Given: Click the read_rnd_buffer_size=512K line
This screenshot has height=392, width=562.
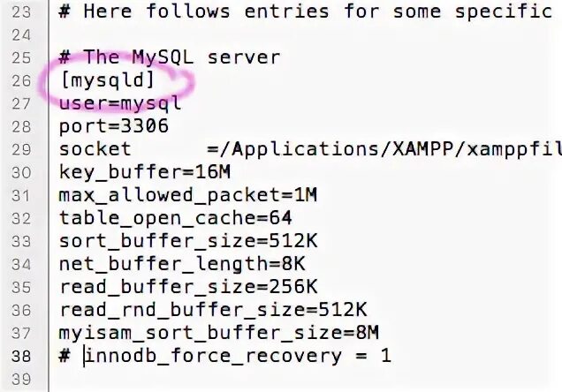Looking at the screenshot, I should point(213,310).
